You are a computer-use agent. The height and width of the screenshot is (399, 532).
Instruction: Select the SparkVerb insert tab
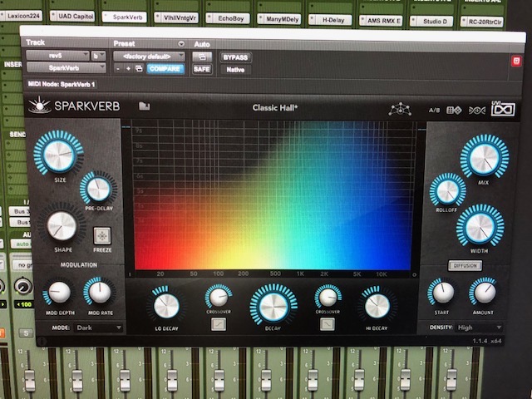coord(124,17)
